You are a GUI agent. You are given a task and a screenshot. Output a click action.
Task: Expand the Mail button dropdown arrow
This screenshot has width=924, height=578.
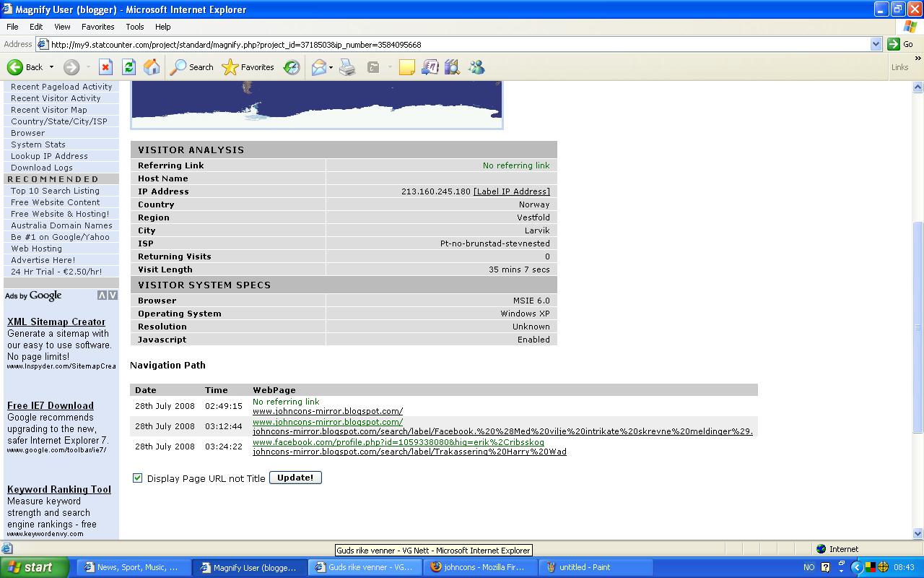coord(331,67)
